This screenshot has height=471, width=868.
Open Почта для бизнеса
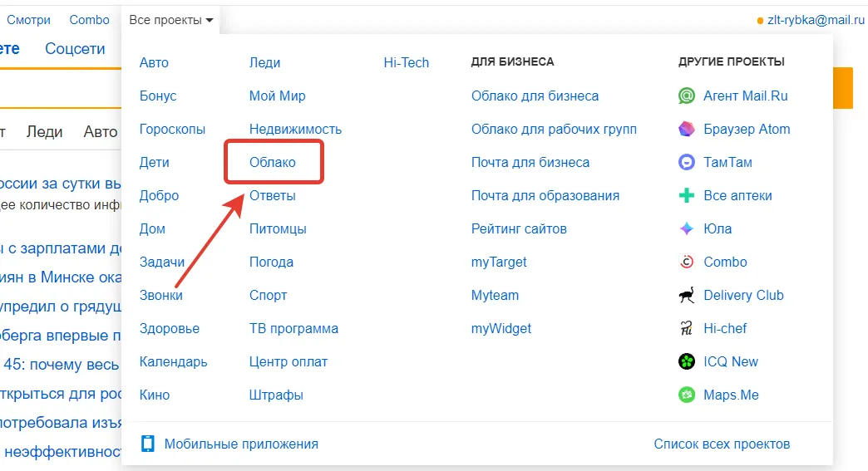coord(530,162)
